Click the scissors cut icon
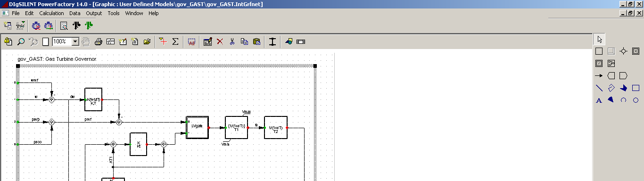Viewport: 644px width, 181px height. pos(232,41)
